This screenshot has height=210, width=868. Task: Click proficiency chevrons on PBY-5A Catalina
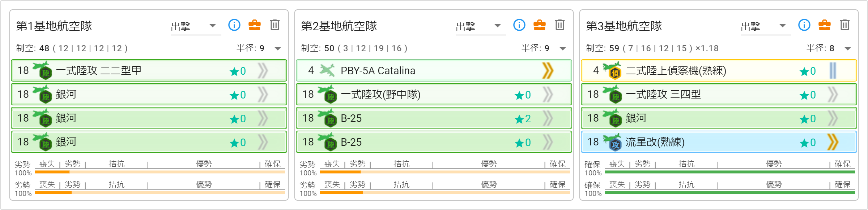point(548,70)
